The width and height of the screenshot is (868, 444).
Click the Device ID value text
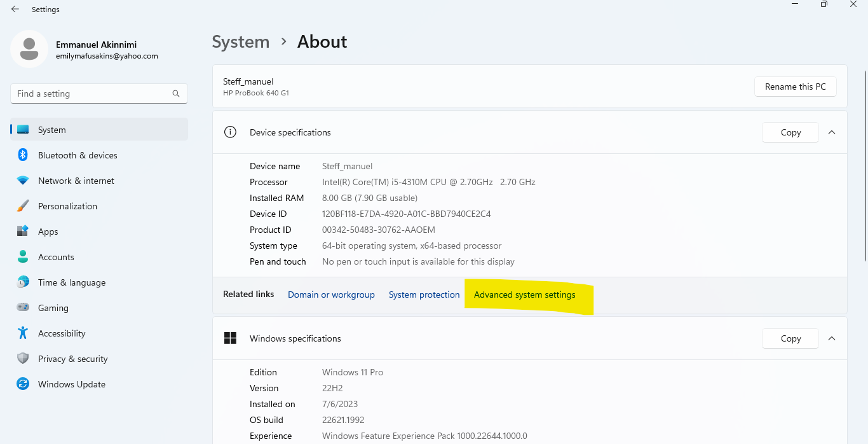tap(406, 214)
